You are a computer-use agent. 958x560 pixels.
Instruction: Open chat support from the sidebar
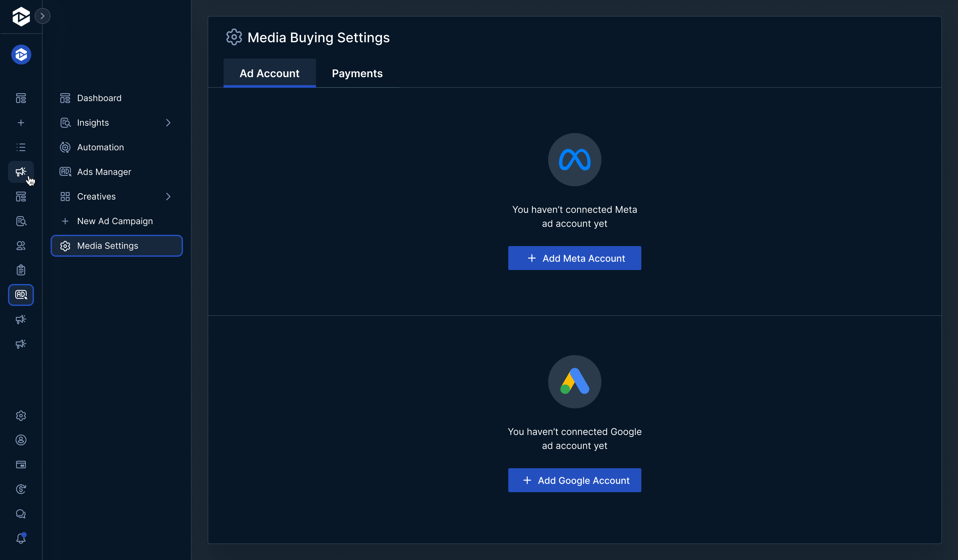[x=21, y=514]
